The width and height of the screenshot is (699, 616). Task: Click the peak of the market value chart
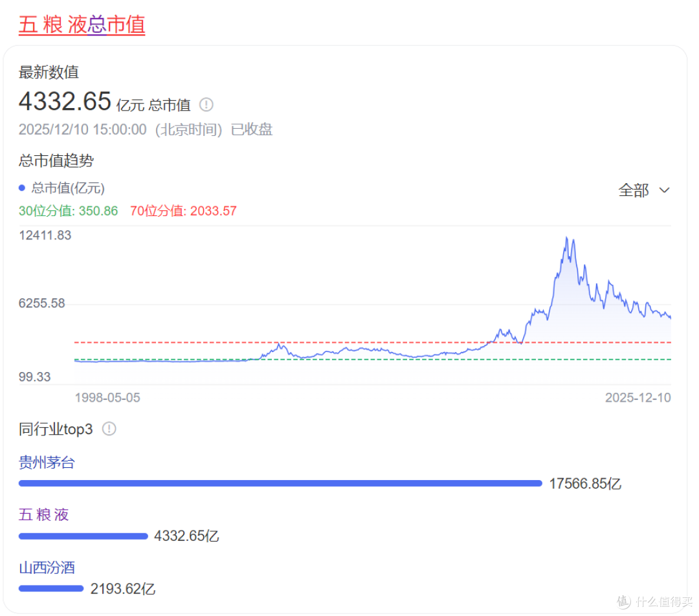pos(566,237)
